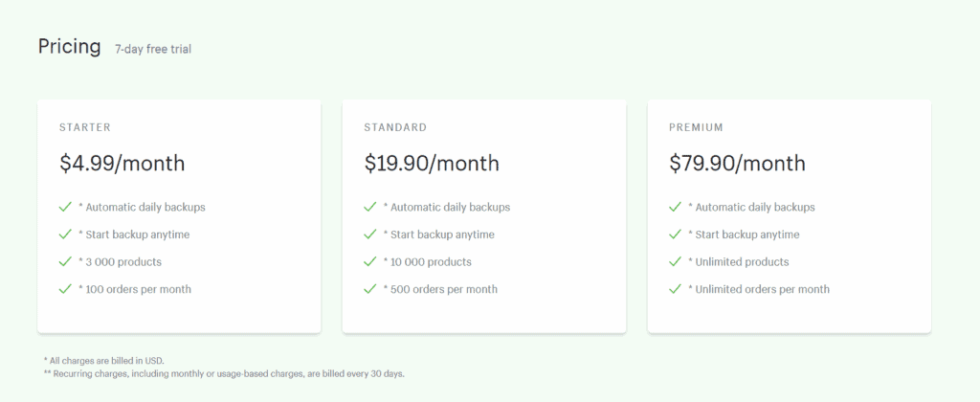
Task: Click the Pricing section title
Action: 69,47
